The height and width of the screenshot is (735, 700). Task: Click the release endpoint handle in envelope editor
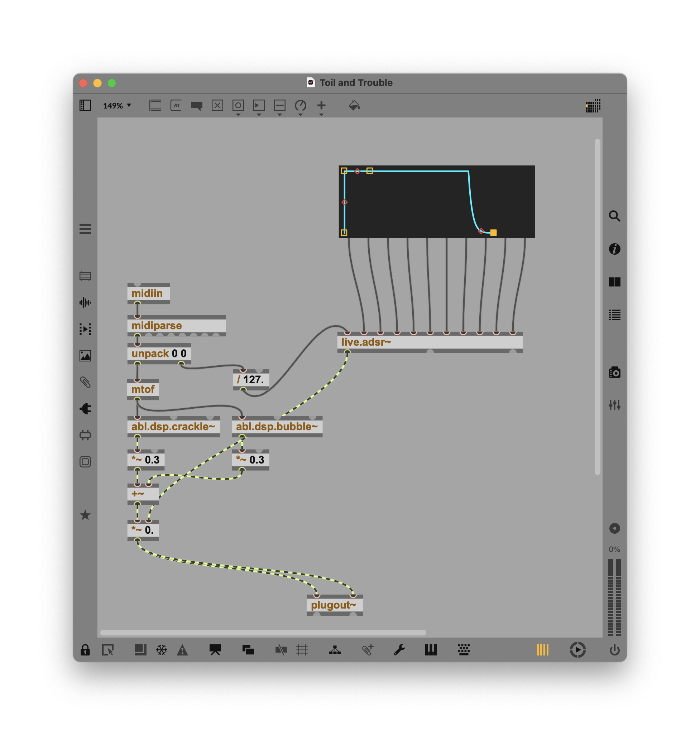493,232
